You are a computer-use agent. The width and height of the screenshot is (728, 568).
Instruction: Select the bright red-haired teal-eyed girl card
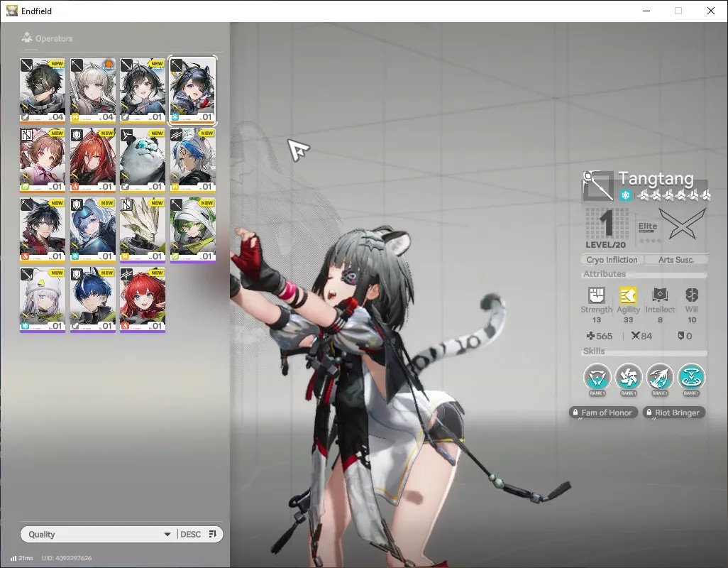tap(143, 299)
